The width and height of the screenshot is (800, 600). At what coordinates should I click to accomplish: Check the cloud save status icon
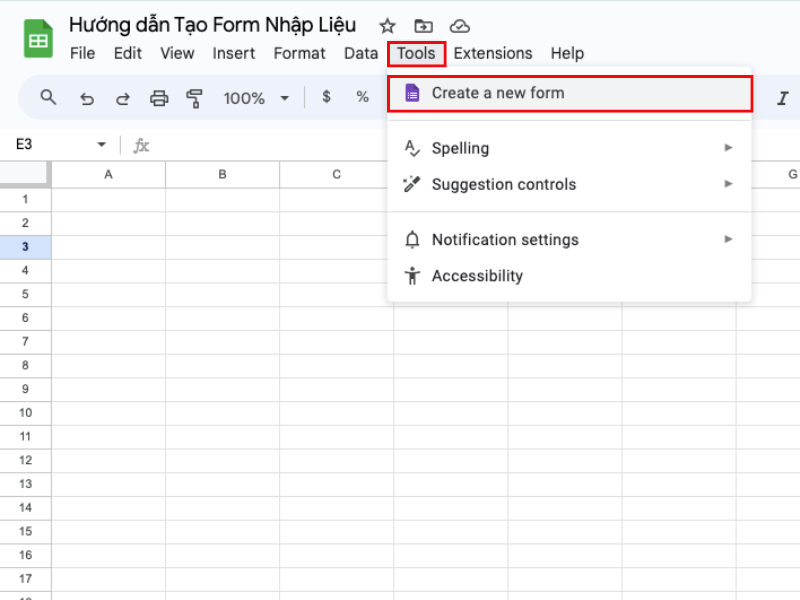click(x=459, y=26)
